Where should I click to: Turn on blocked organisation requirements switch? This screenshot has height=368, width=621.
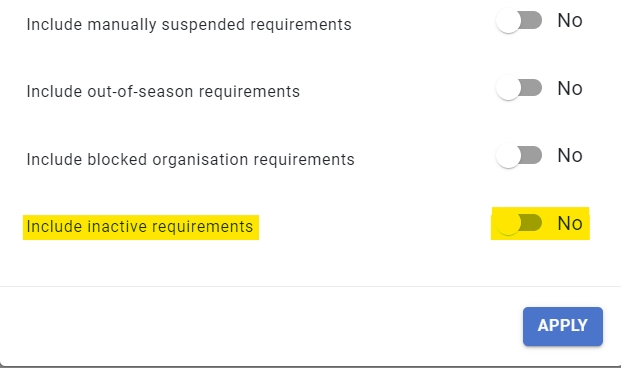click(519, 156)
